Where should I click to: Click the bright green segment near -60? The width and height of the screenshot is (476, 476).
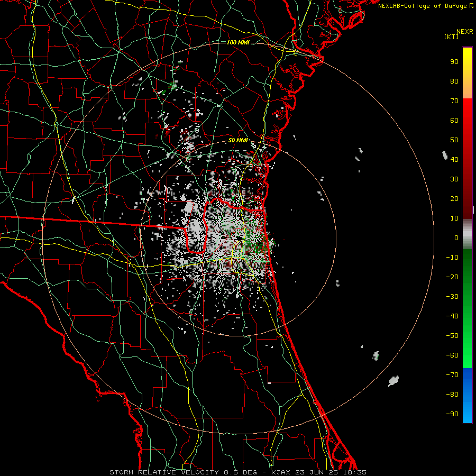point(467,355)
